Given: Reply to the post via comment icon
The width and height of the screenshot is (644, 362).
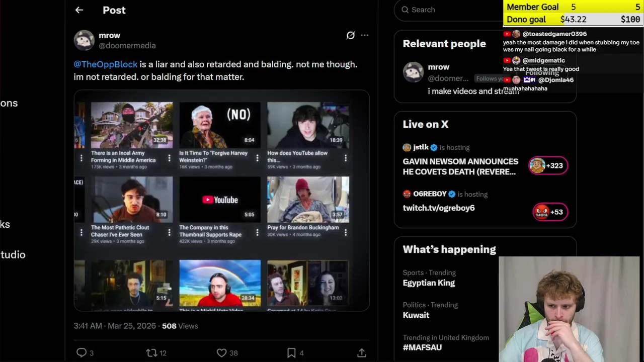Looking at the screenshot, I should pos(82,353).
